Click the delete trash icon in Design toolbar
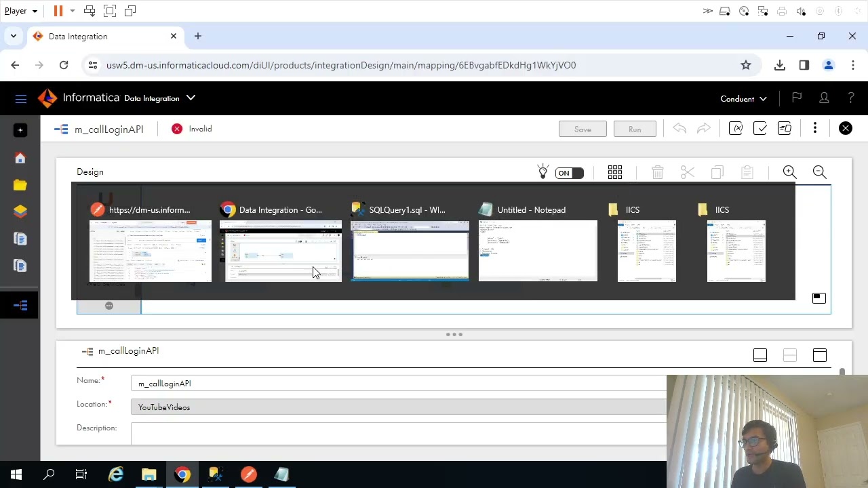The width and height of the screenshot is (868, 488). 657,172
